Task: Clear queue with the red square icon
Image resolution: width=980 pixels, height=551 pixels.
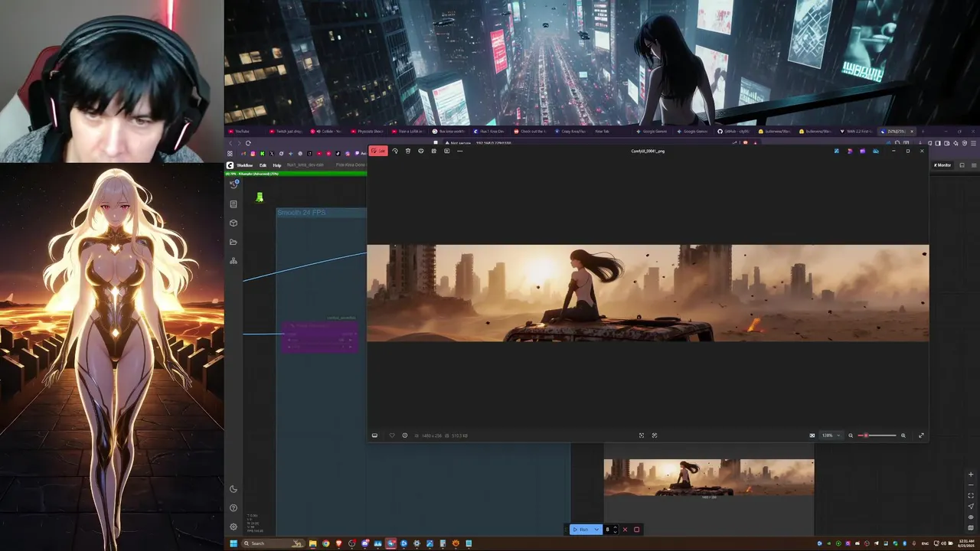Action: pyautogui.click(x=636, y=530)
